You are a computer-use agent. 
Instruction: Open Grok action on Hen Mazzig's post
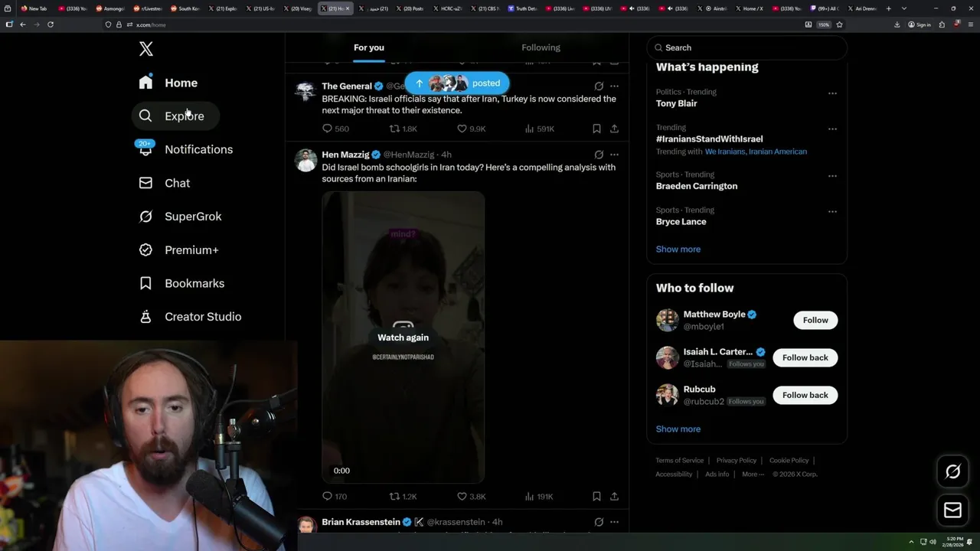[599, 155]
